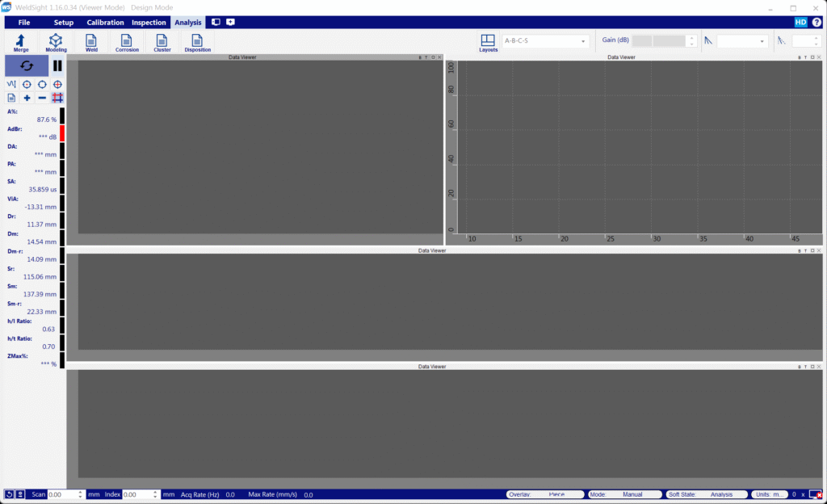Click the dotted-line beam angle icon
The image size is (827, 504).
tap(781, 40)
